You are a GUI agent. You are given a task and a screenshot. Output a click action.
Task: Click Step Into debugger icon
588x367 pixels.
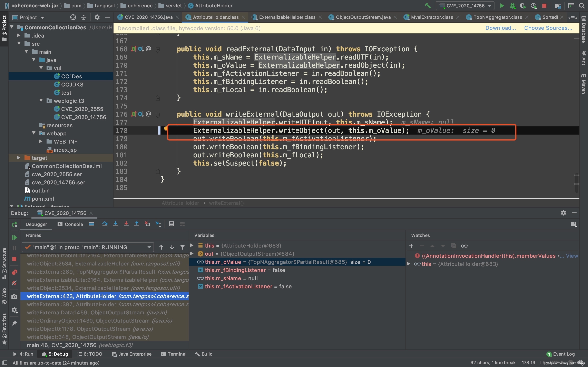click(115, 224)
